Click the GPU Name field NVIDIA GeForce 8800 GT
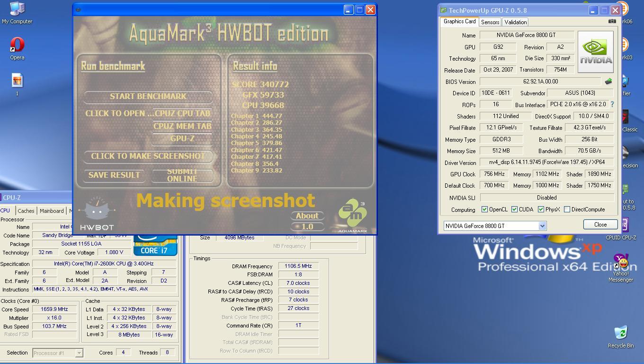This screenshot has height=364, width=644. pyautogui.click(x=527, y=35)
